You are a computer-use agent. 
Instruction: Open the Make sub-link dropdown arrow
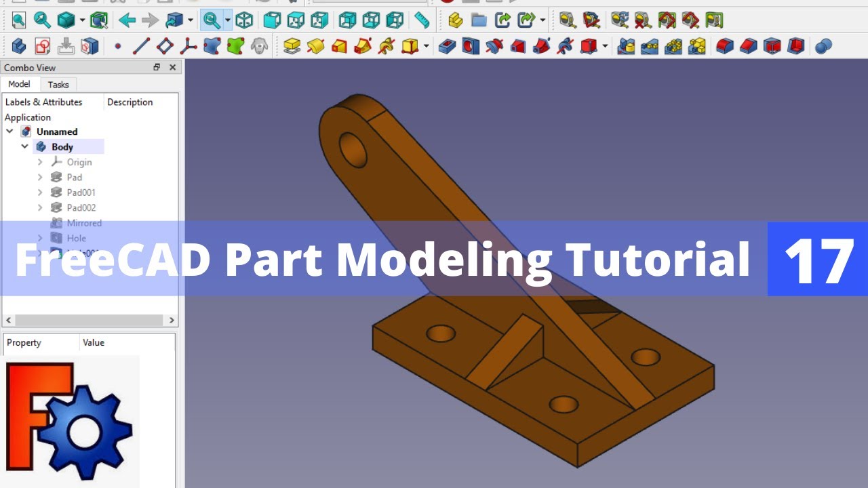point(542,20)
